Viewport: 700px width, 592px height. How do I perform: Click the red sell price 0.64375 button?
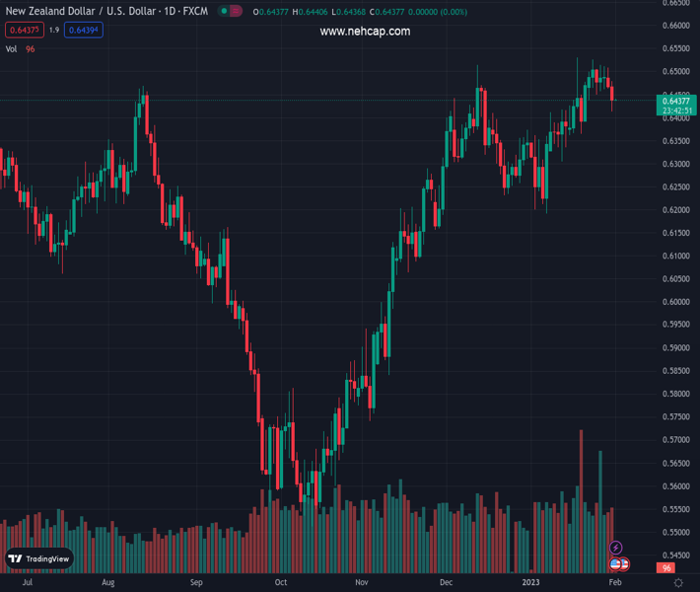pyautogui.click(x=23, y=30)
